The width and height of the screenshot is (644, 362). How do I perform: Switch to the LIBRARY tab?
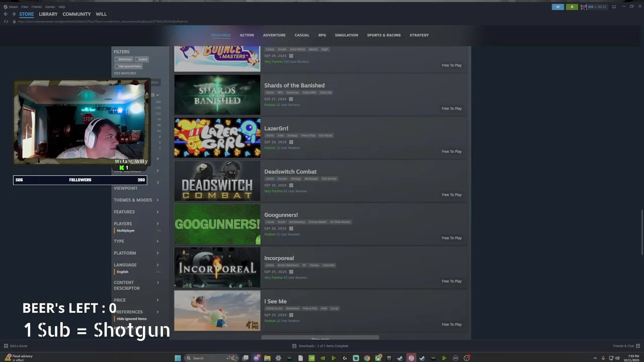(48, 14)
